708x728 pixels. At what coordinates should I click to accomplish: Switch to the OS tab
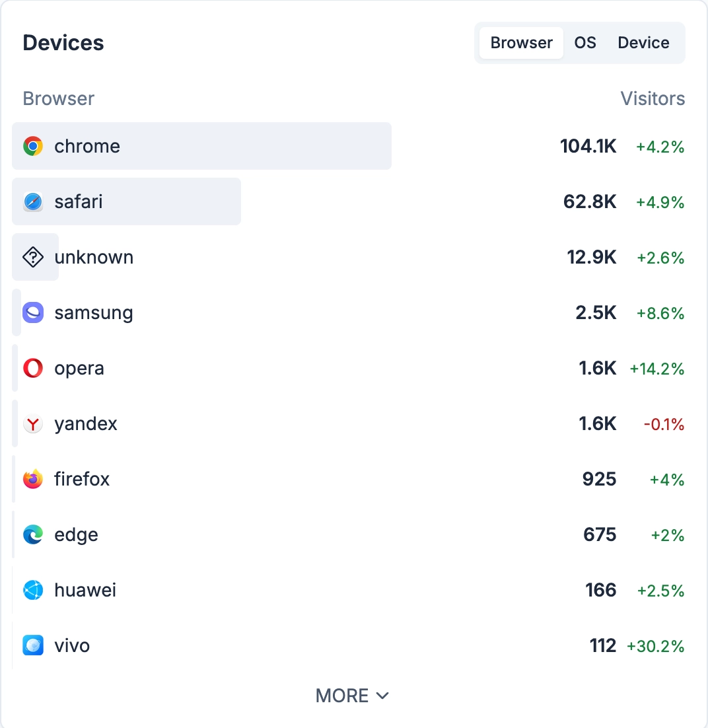tap(584, 42)
